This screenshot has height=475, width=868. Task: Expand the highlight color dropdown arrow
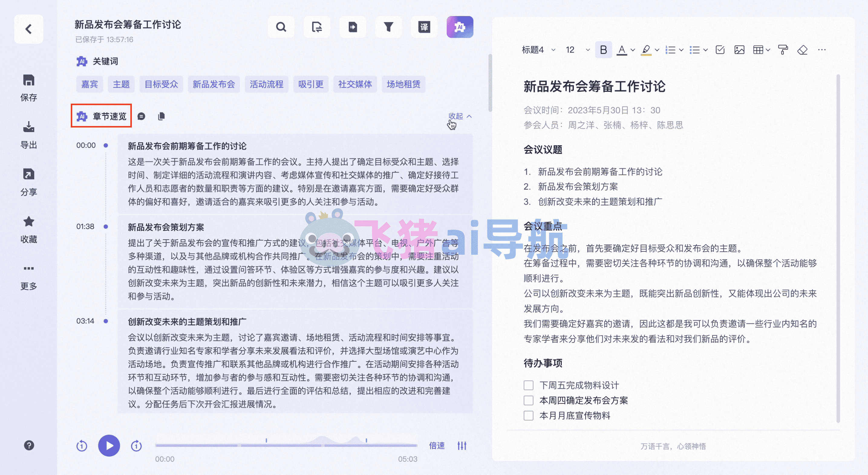click(x=657, y=50)
